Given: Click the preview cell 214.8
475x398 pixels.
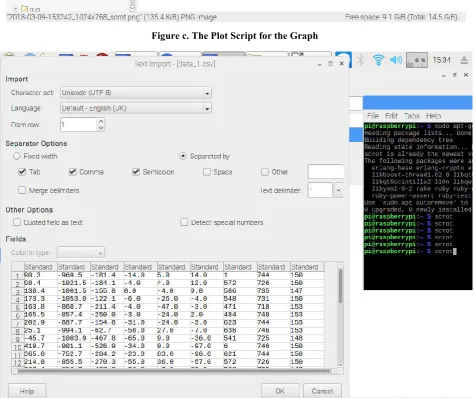Looking at the screenshot, I should pos(40,362).
